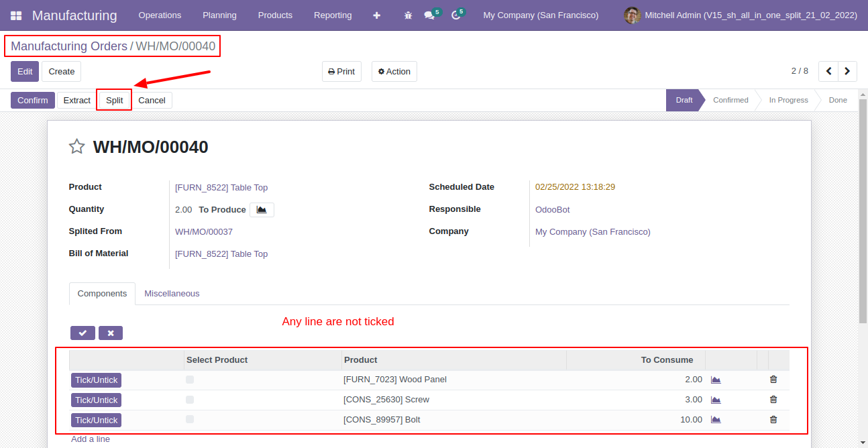Toggle Tick/Untick for the Wood Panel row

[x=96, y=380]
